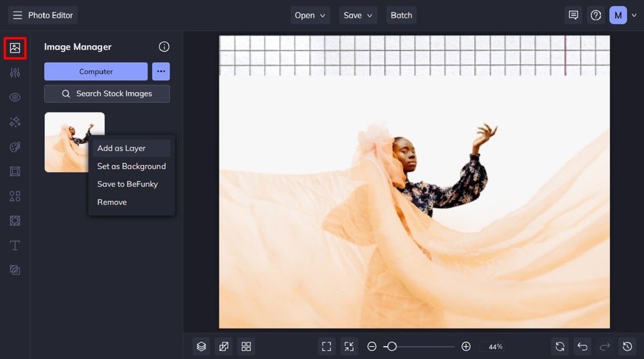Open the Artsy palette tool
This screenshot has height=359, width=644.
(x=15, y=147)
